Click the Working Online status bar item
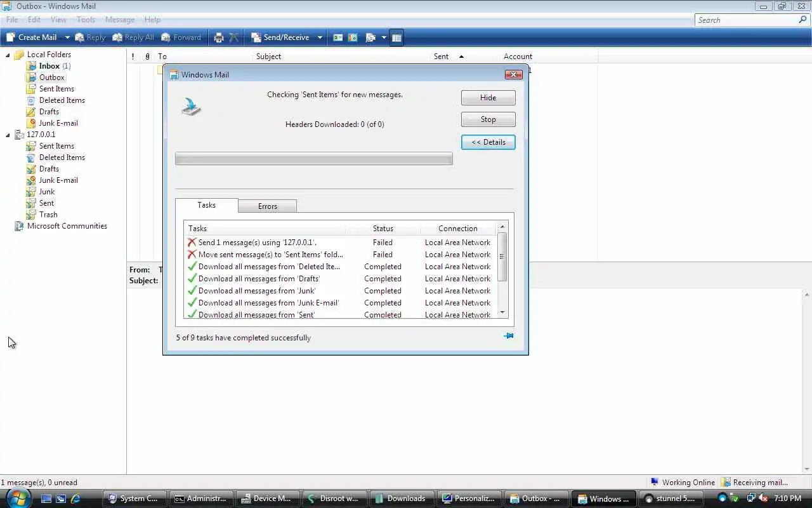This screenshot has height=508, width=812. pyautogui.click(x=682, y=483)
